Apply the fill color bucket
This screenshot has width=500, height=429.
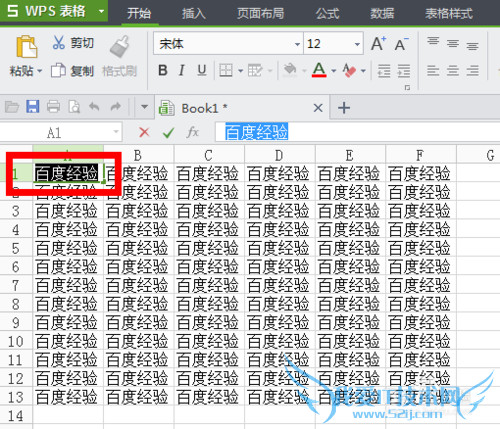point(290,70)
